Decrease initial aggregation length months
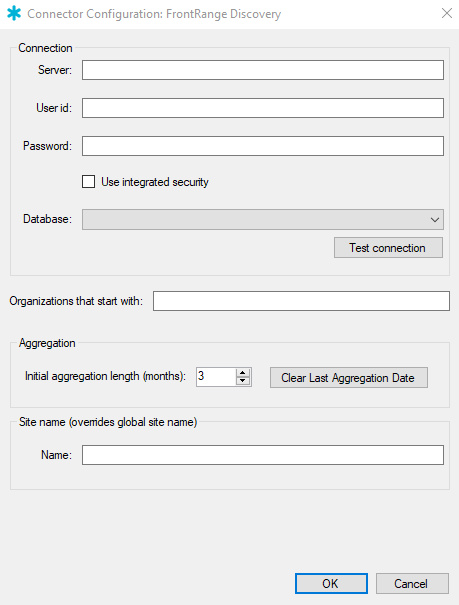Screen dimensions: 459x605 [243, 381]
